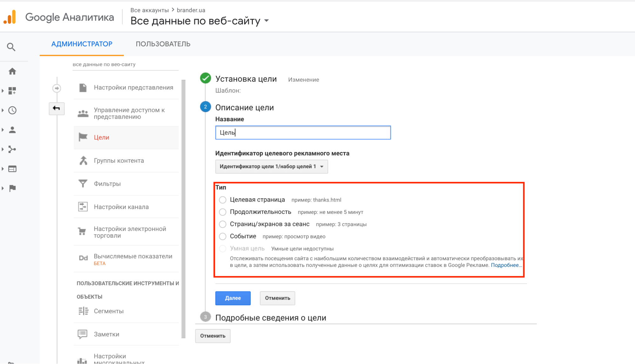Select the Продолжительность radio option

point(223,212)
